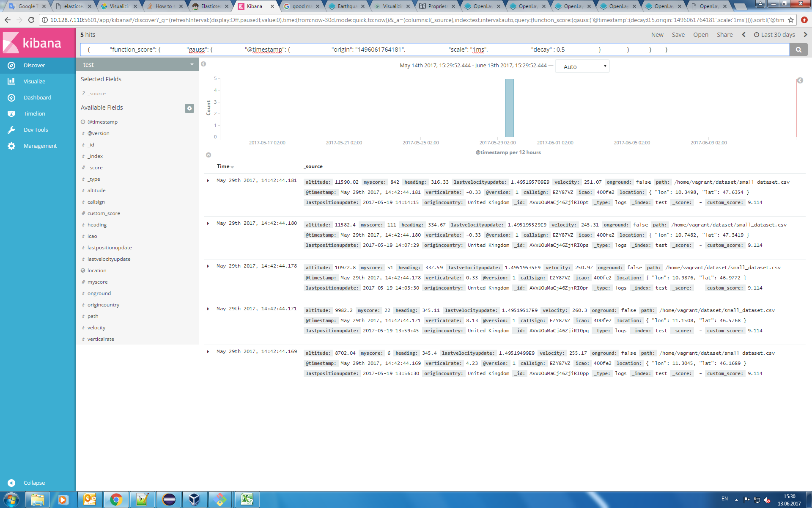Open the Dashboard gauge icon

coord(11,97)
